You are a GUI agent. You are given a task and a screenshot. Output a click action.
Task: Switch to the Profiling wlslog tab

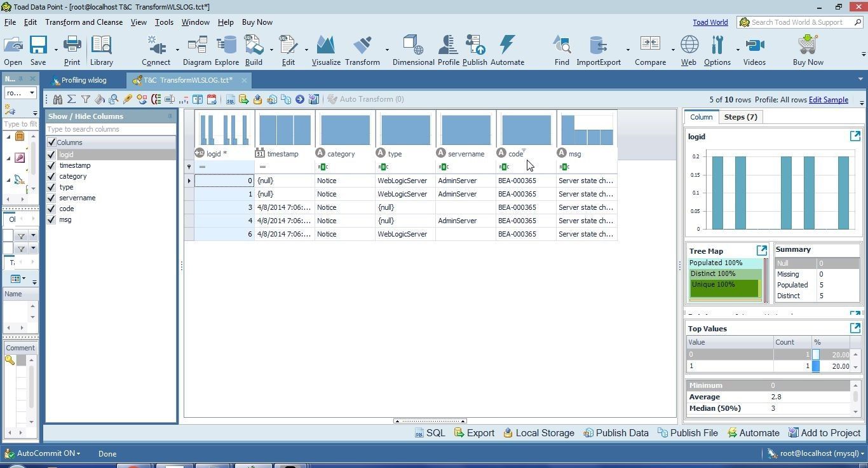point(84,80)
